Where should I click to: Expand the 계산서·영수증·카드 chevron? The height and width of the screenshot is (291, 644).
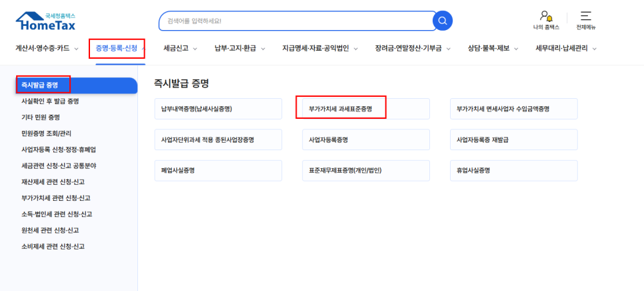pyautogui.click(x=76, y=49)
